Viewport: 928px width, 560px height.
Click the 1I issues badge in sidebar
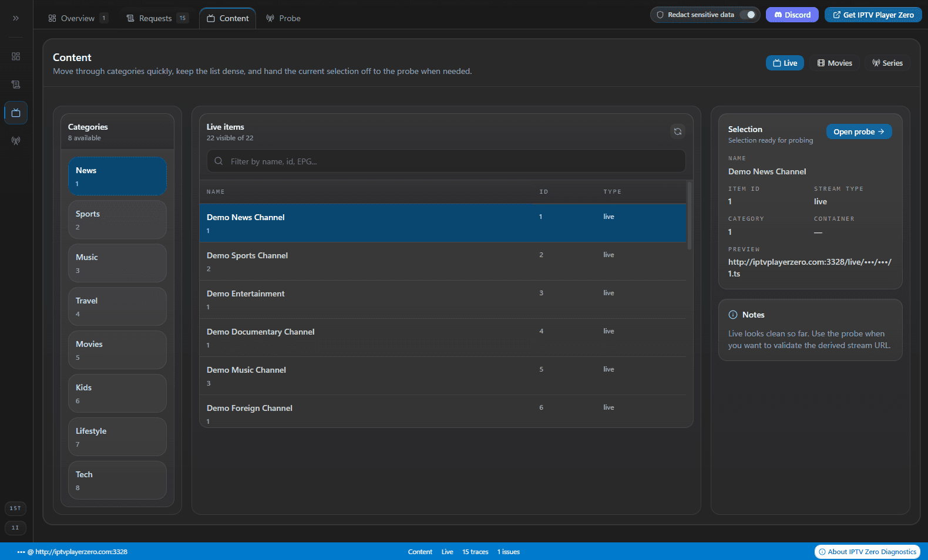point(15,528)
